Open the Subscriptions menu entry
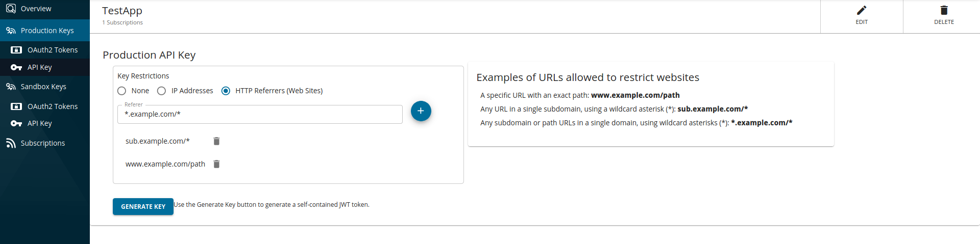The image size is (980, 244). tap(43, 143)
